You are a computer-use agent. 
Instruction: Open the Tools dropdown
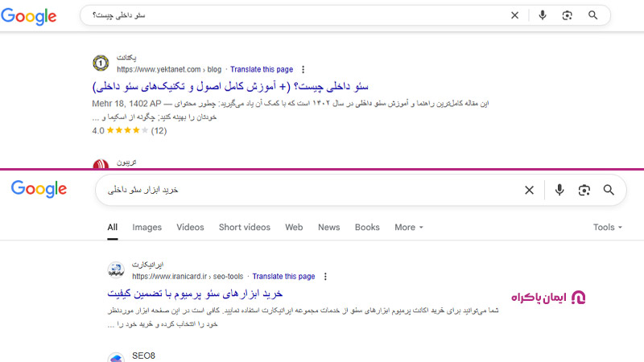(608, 228)
